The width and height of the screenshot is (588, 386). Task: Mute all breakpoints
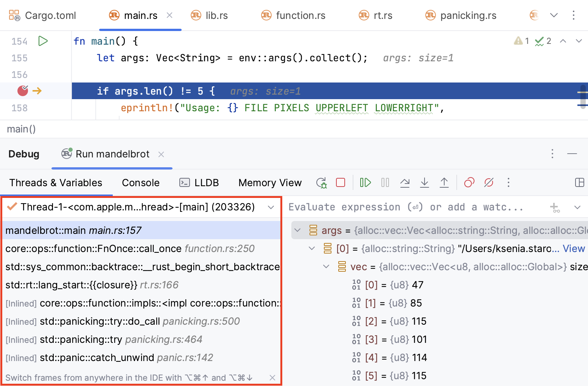(x=489, y=183)
